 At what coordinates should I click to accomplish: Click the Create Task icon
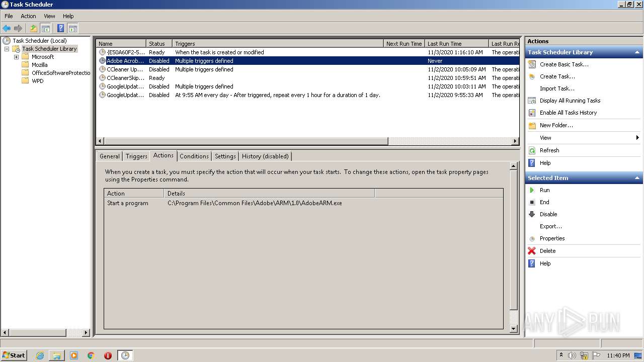pyautogui.click(x=532, y=76)
